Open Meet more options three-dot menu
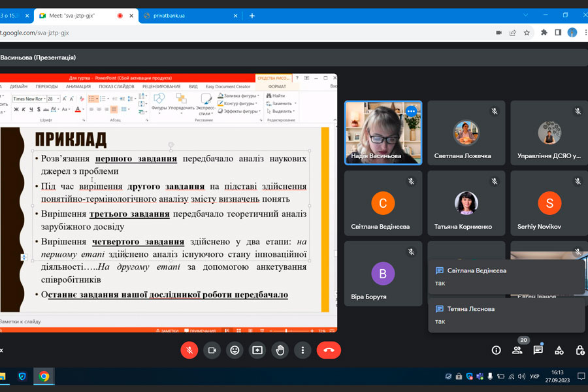The height and width of the screenshot is (392, 588). 302,350
